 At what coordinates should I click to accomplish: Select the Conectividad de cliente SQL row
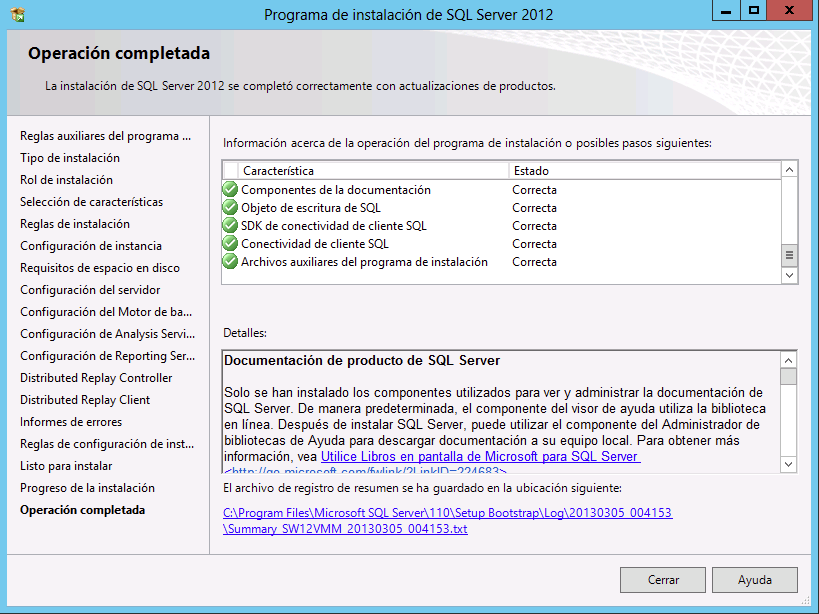(501, 244)
